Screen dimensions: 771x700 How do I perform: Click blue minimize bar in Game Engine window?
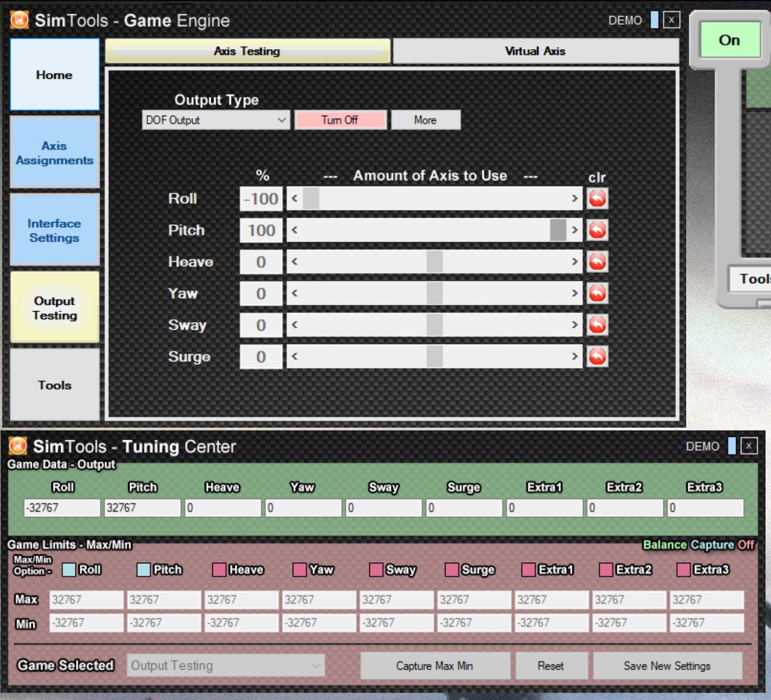(654, 20)
